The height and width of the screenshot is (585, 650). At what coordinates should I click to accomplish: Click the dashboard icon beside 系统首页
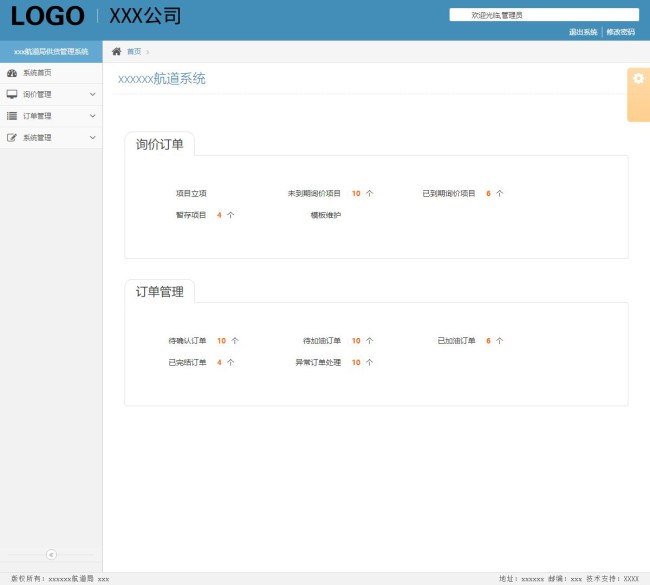(12, 73)
